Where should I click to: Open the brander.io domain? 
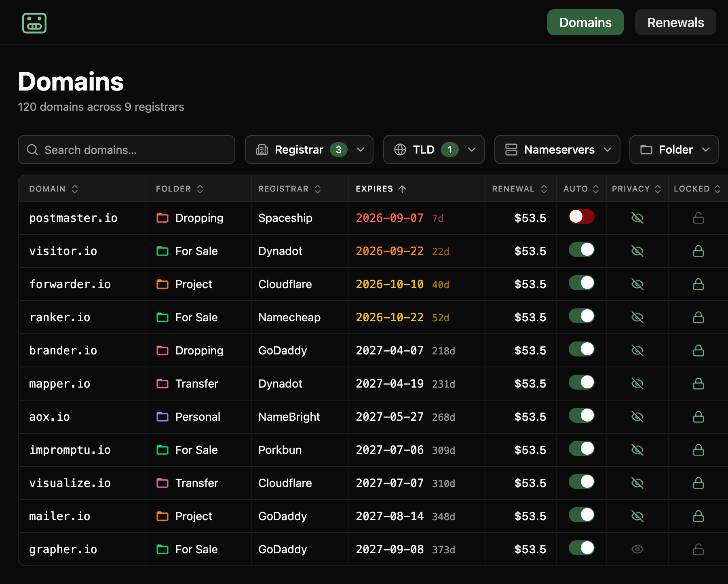tap(63, 351)
